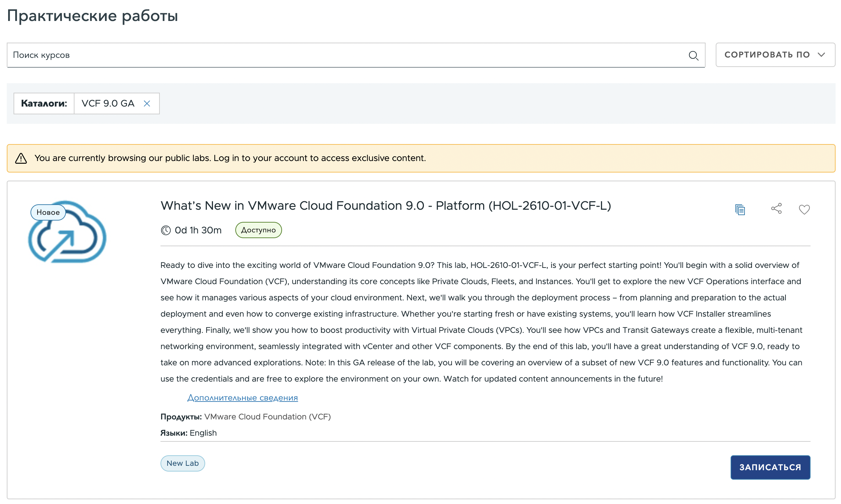The image size is (841, 504).
Task: Click the Каталоги filter chip area
Action: click(x=44, y=104)
